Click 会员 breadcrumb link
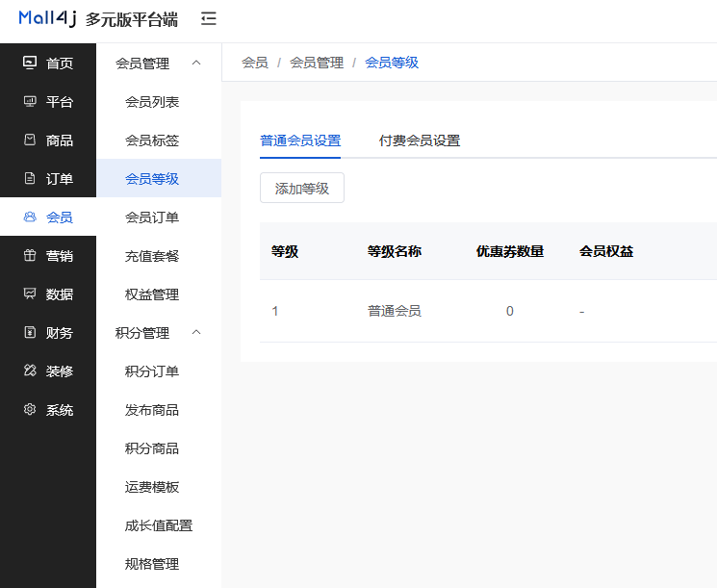 (255, 63)
